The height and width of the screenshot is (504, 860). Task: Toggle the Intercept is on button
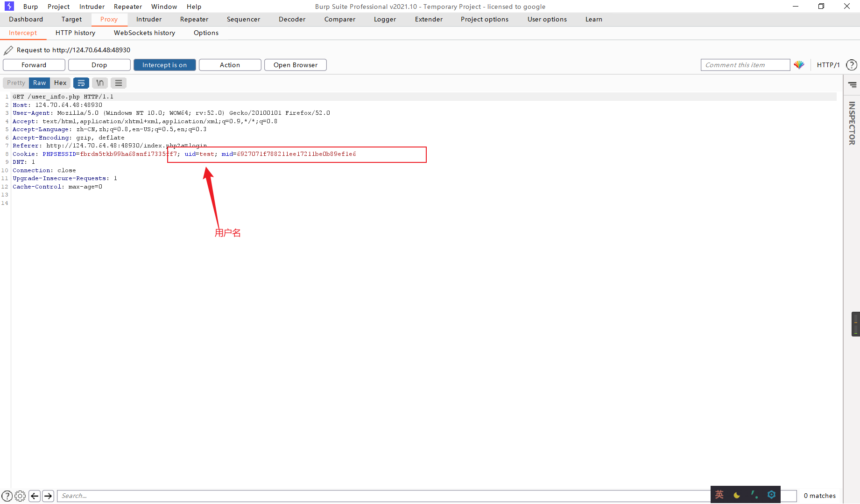pyautogui.click(x=165, y=65)
